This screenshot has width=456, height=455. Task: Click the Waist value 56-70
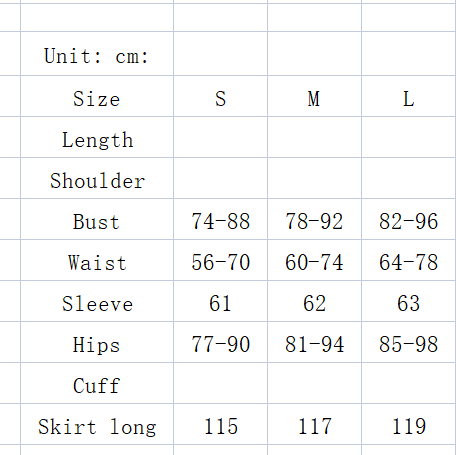(x=220, y=260)
